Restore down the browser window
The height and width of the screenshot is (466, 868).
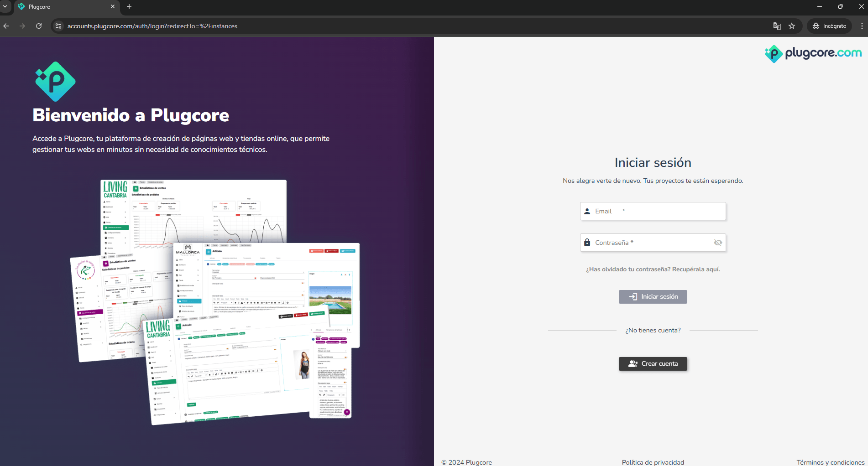840,6
